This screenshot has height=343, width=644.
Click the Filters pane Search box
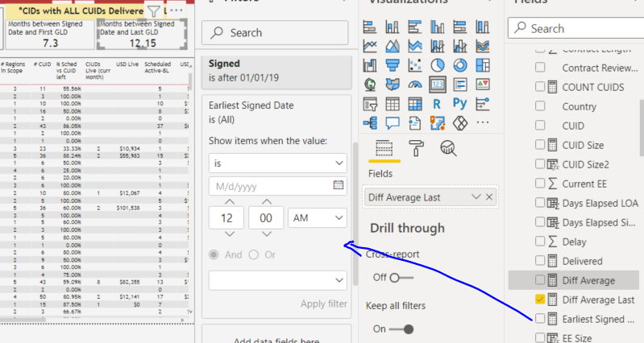pyautogui.click(x=275, y=33)
